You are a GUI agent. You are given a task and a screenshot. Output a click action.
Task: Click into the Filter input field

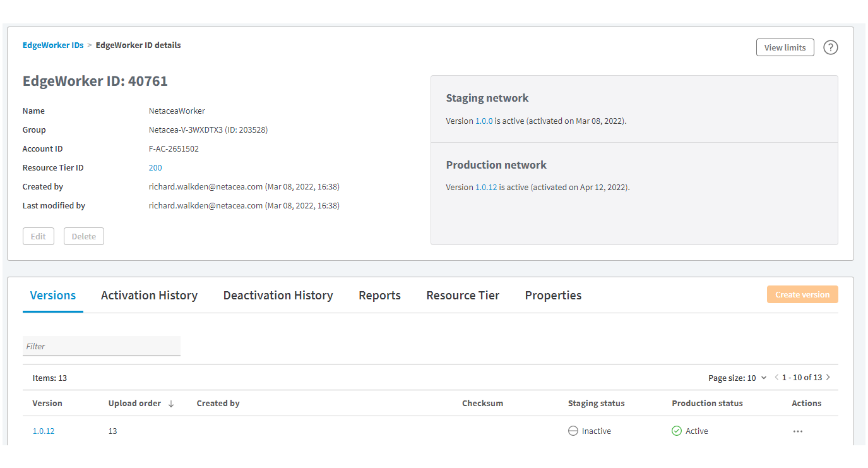tap(102, 346)
